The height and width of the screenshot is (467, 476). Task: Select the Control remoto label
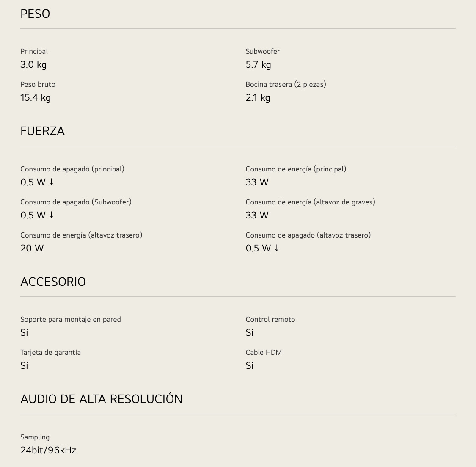point(270,320)
